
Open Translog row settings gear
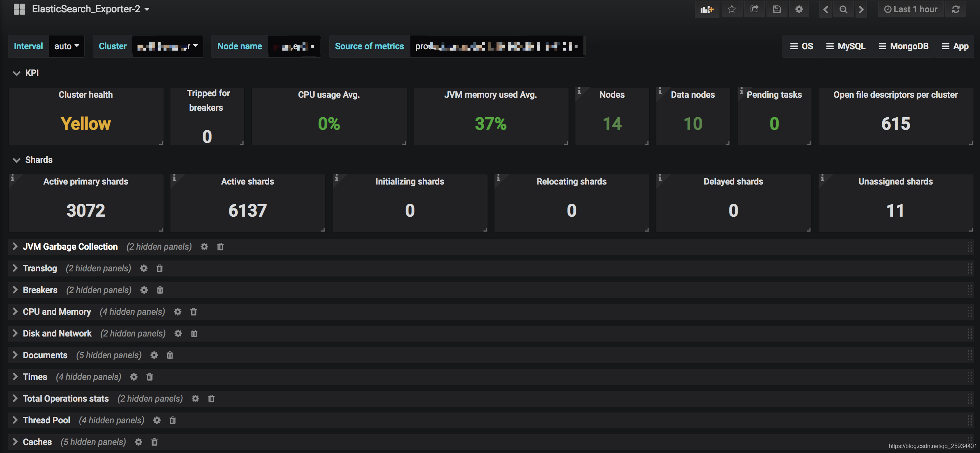point(143,268)
